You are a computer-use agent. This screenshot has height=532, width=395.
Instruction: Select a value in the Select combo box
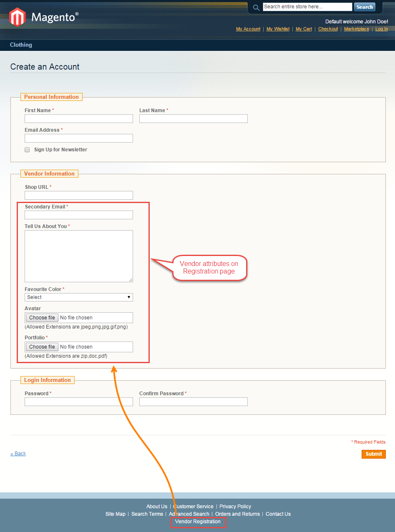pyautogui.click(x=78, y=297)
